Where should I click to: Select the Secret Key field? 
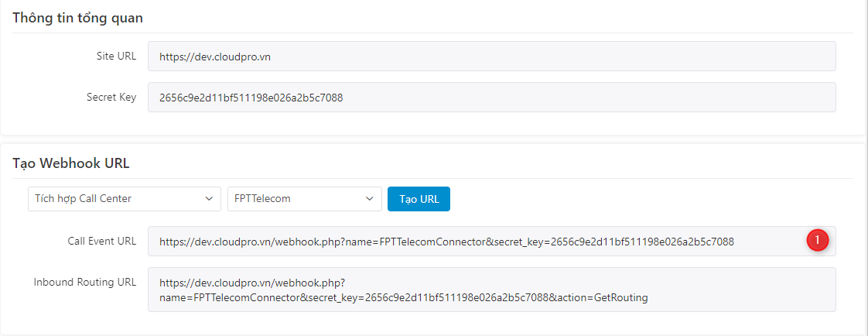pyautogui.click(x=491, y=98)
